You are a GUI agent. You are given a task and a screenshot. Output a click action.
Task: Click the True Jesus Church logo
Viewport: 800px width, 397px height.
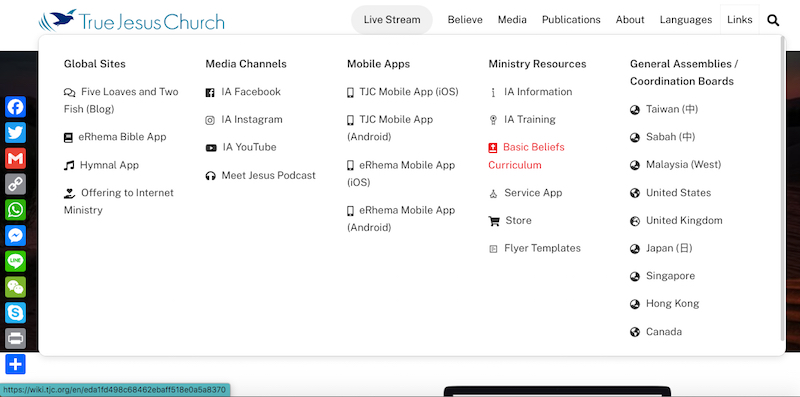click(x=132, y=20)
